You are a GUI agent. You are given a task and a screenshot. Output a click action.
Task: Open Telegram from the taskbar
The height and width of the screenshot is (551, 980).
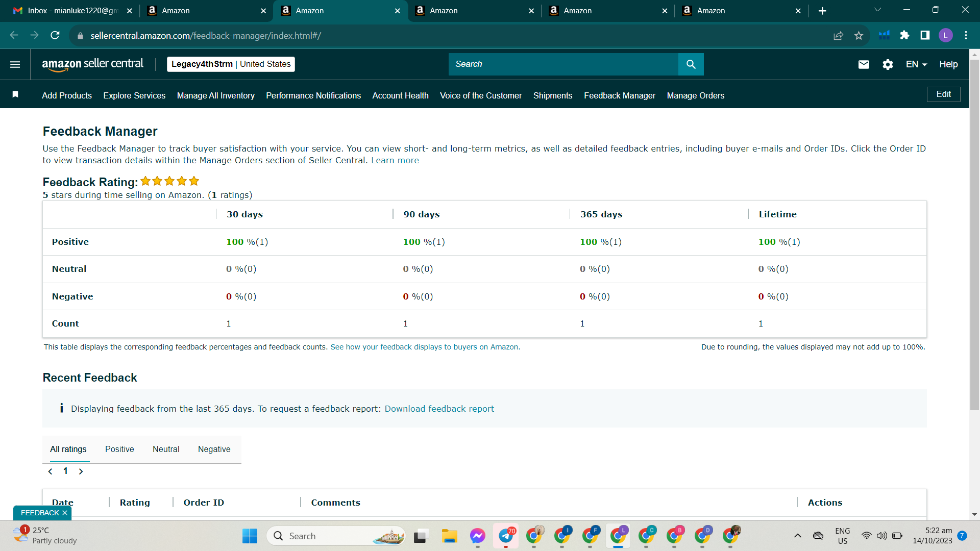(506, 536)
